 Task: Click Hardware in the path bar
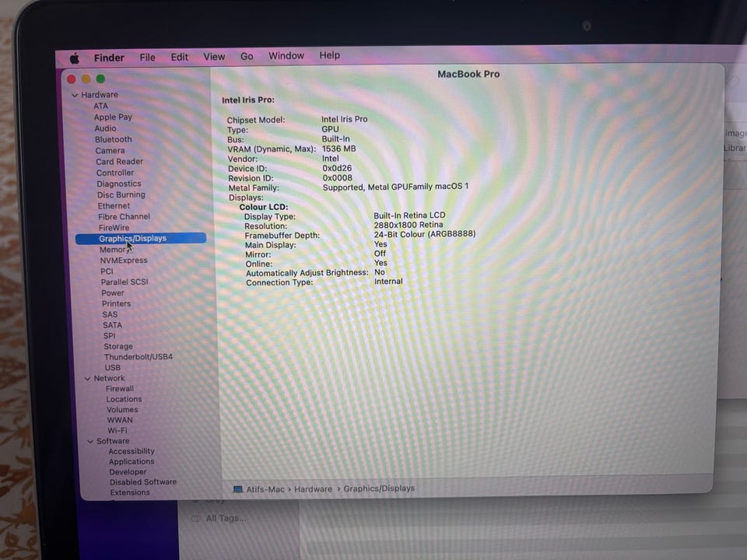pos(313,489)
